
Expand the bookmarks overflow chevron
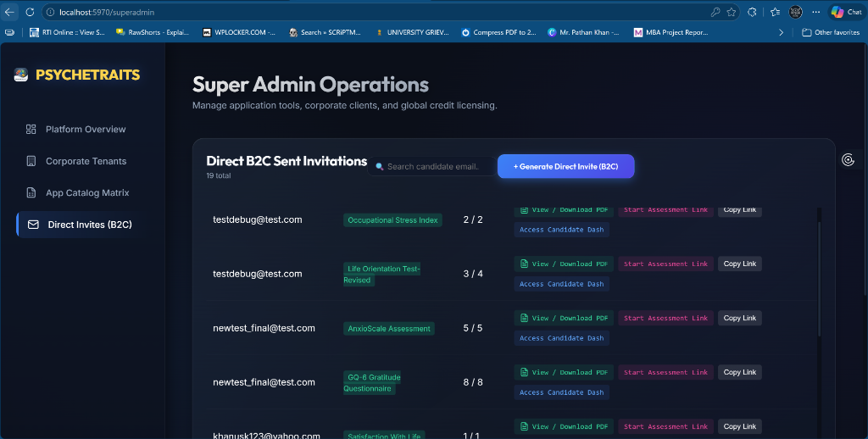tap(781, 33)
